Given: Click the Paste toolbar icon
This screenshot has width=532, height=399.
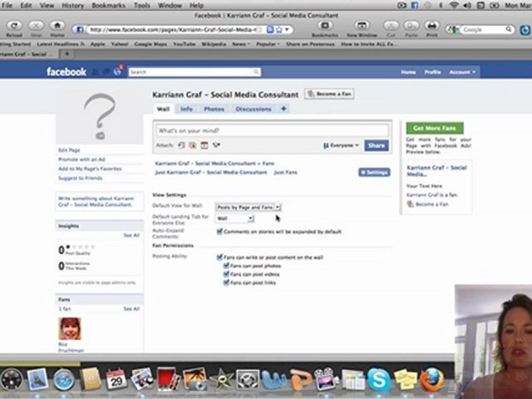Looking at the screenshot, I should (411, 25).
